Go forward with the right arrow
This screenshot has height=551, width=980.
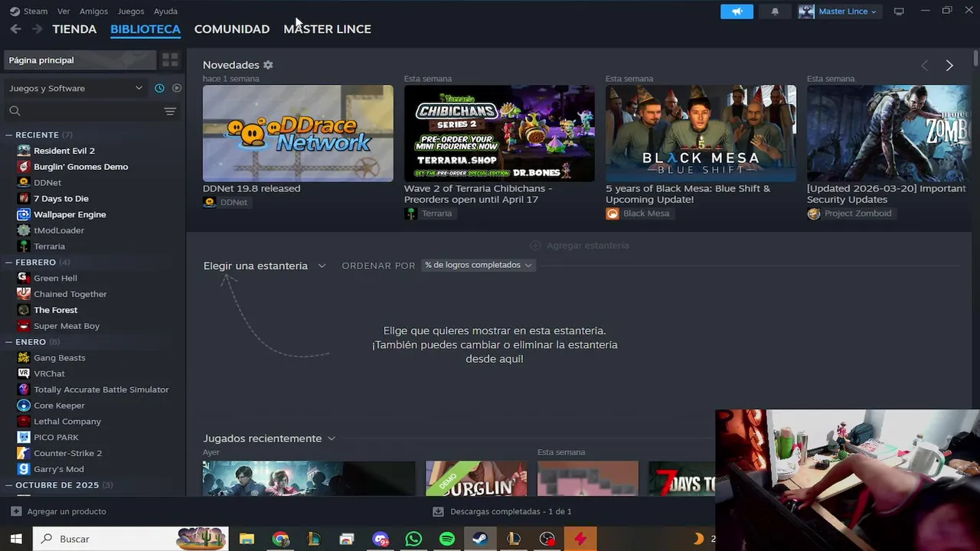click(37, 29)
